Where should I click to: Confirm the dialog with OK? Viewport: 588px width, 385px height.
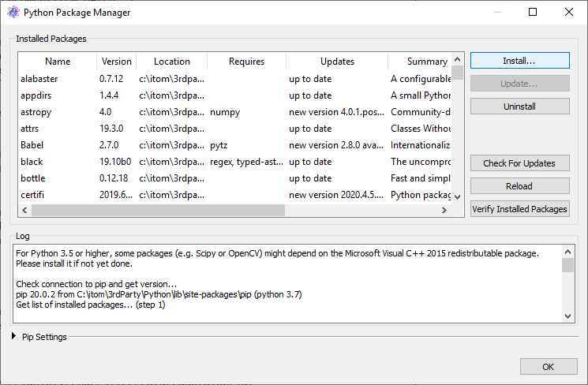(549, 367)
